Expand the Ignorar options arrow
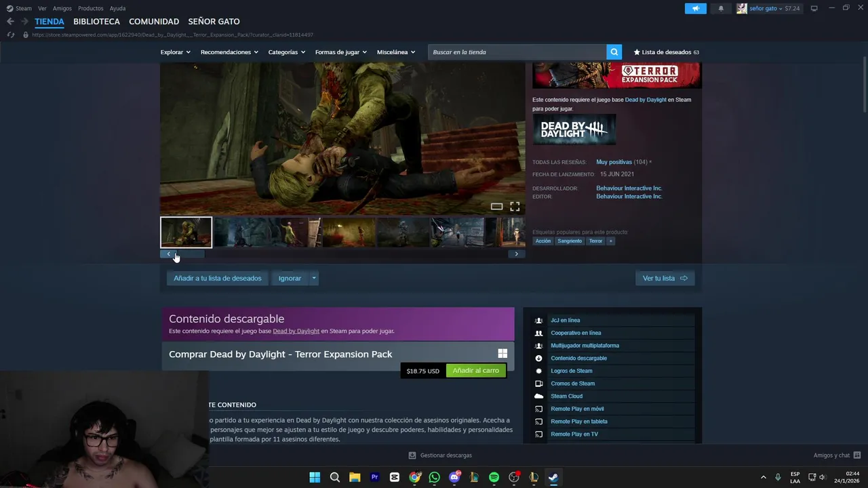Viewport: 868px width, 488px height. pyautogui.click(x=313, y=278)
